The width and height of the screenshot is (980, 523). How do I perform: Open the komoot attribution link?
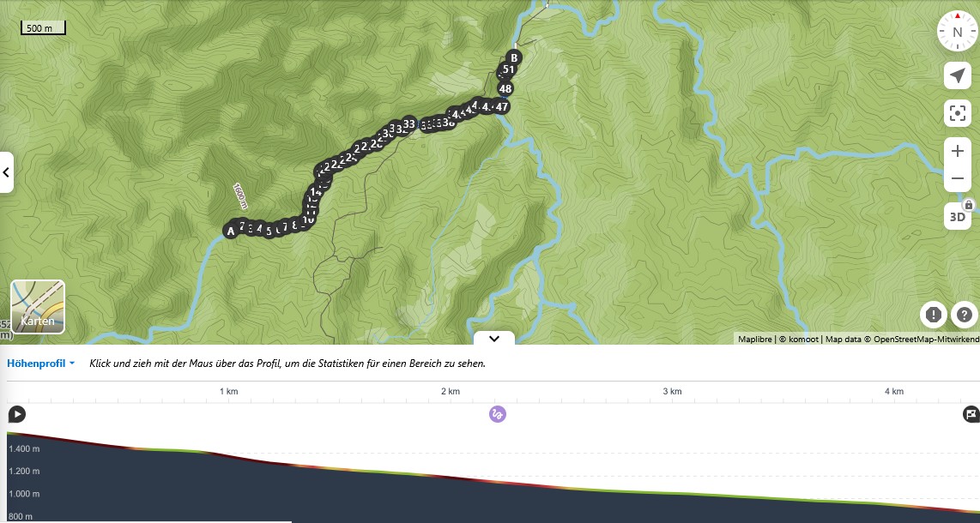[x=798, y=339]
